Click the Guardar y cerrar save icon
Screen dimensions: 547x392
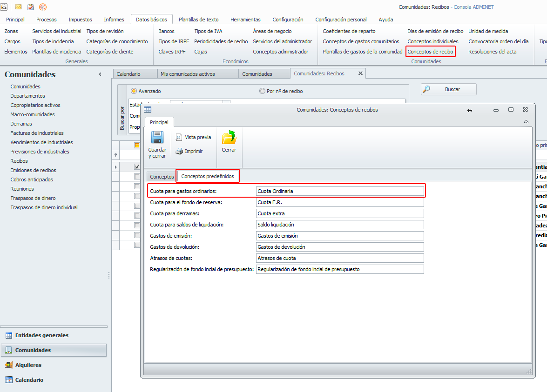coord(157,138)
